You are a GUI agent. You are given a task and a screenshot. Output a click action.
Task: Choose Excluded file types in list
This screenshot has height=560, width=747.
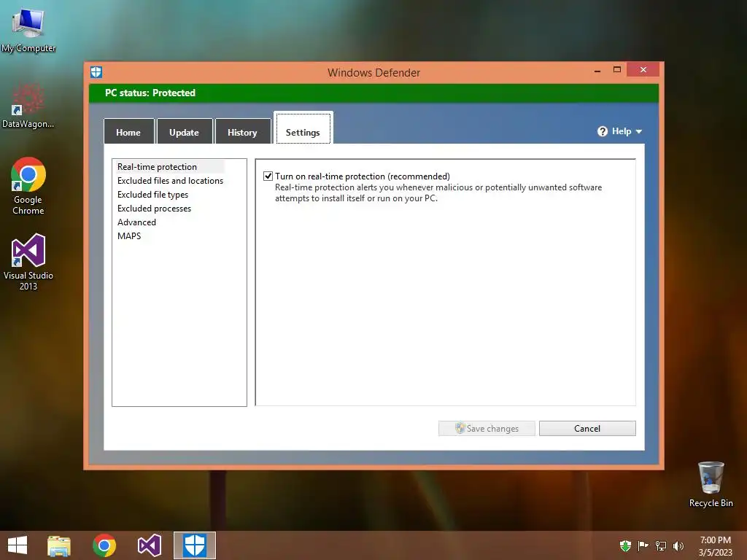pos(152,194)
